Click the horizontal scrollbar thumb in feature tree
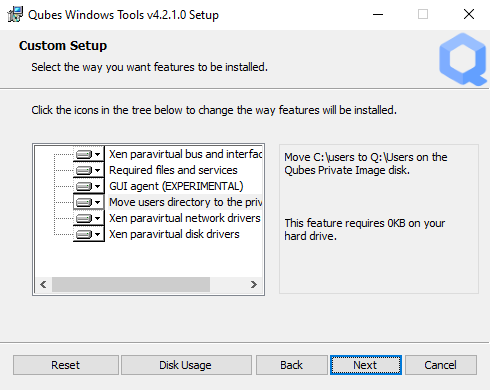490x390 pixels. pos(131,284)
